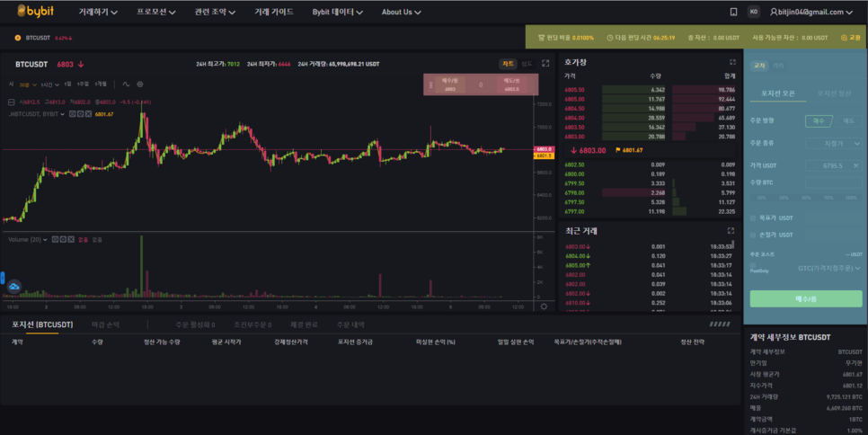Viewport: 868px width, 435px height.
Task: Open chart settings gear in the chart toolbar
Action: [140, 84]
